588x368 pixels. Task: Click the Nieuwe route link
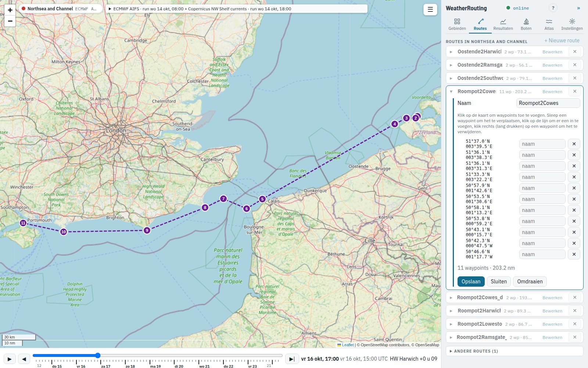click(x=562, y=40)
